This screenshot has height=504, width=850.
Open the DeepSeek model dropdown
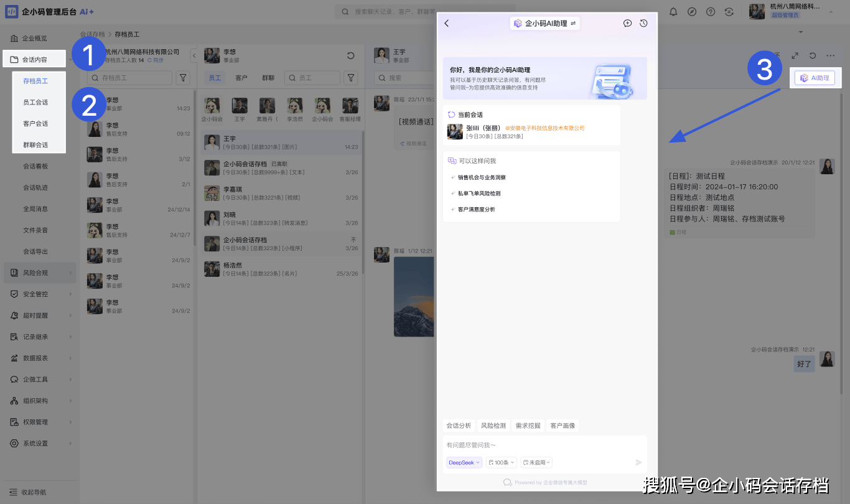464,462
